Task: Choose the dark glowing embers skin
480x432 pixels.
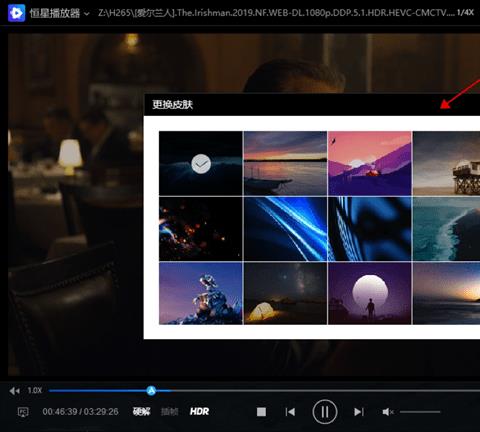Action: (201, 229)
